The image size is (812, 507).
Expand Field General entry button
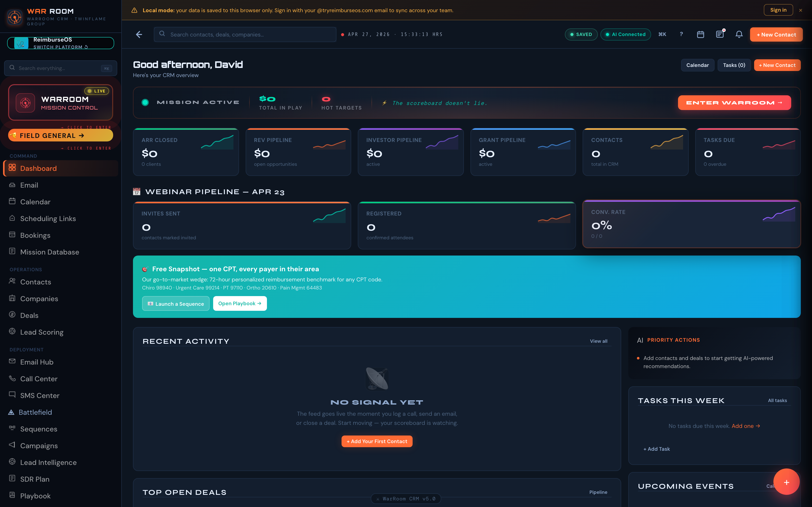pyautogui.click(x=61, y=135)
